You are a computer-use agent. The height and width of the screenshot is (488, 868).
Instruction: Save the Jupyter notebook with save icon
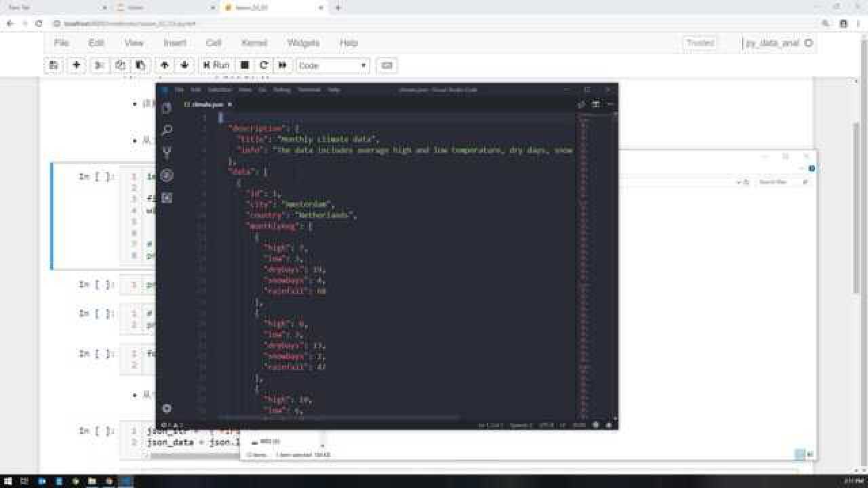coord(54,65)
